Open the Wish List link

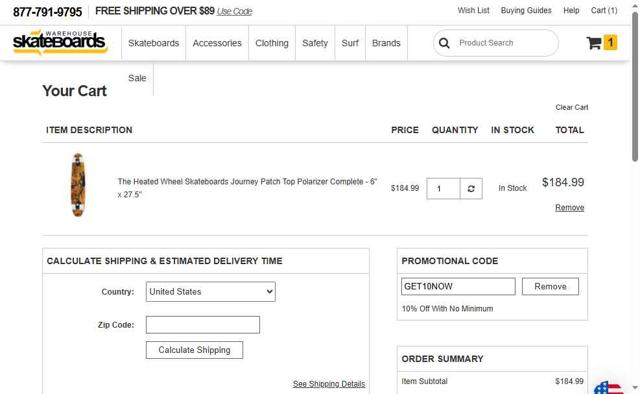coord(473,11)
